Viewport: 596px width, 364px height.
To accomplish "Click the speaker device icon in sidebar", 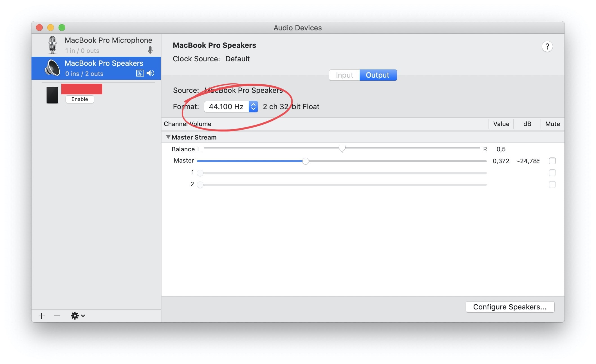I will (52, 68).
